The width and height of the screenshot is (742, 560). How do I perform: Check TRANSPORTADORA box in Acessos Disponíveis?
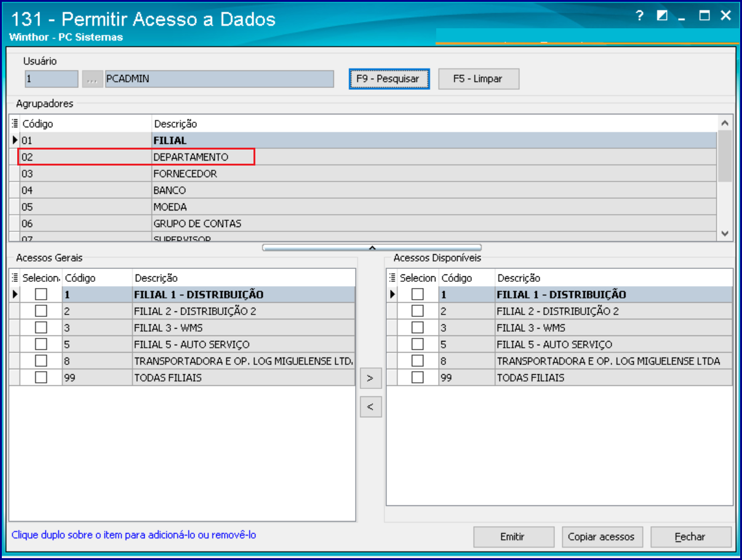418,361
